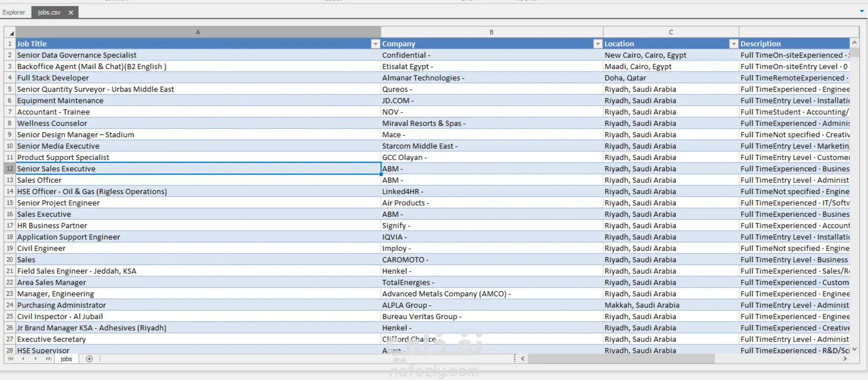The width and height of the screenshot is (868, 380).
Task: Select the jobs sheet tab
Action: tap(66, 359)
